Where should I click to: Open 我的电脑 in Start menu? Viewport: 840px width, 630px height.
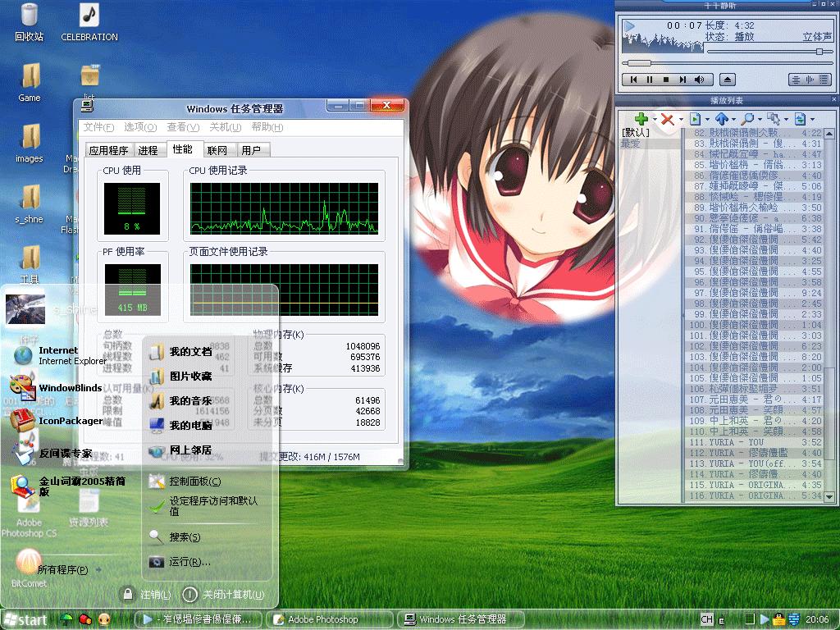point(182,426)
